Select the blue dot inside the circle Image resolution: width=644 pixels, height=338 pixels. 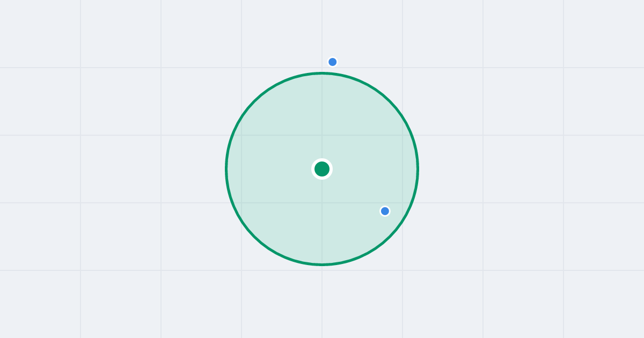coord(385,211)
